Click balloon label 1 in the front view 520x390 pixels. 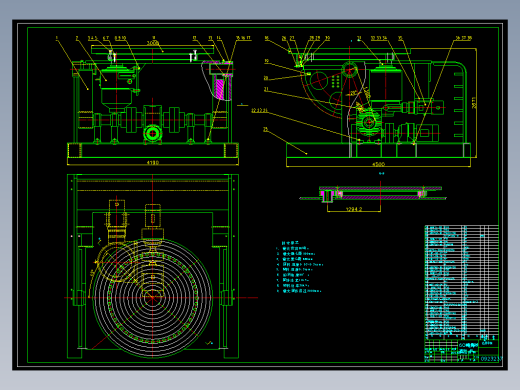tap(57, 38)
